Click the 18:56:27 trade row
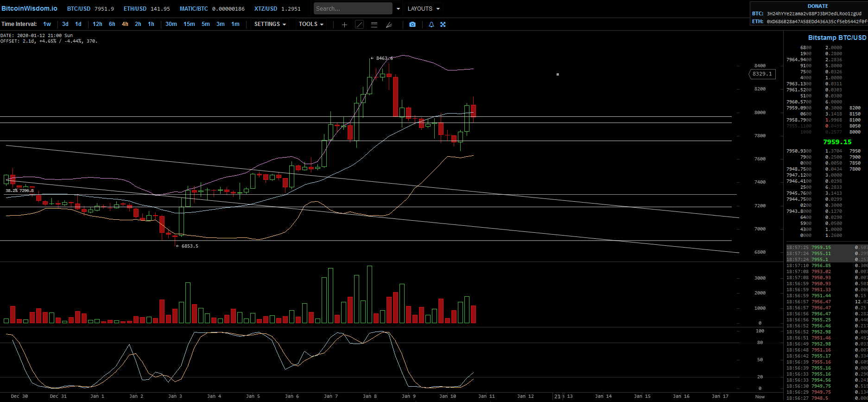868x402 pixels. tap(827, 398)
